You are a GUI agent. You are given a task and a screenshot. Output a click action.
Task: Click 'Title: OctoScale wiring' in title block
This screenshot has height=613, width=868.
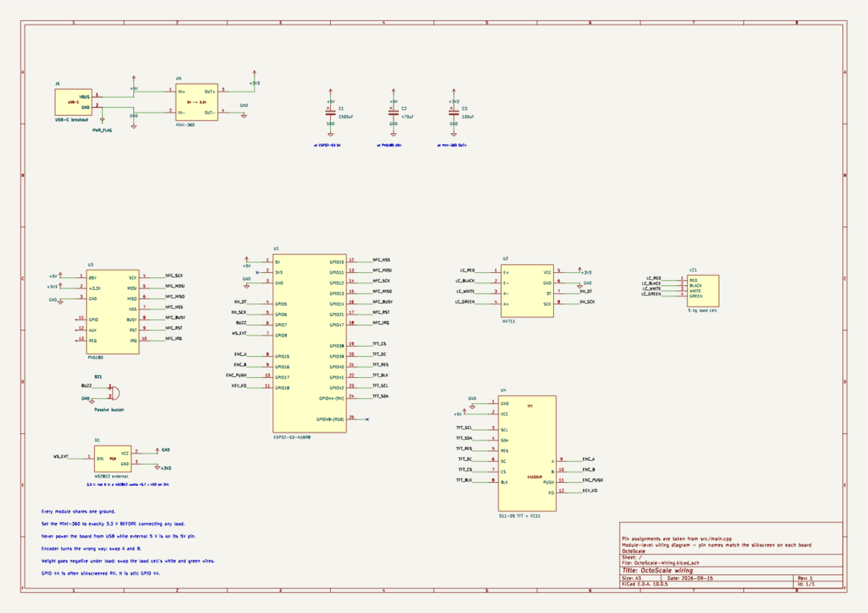(x=658, y=571)
